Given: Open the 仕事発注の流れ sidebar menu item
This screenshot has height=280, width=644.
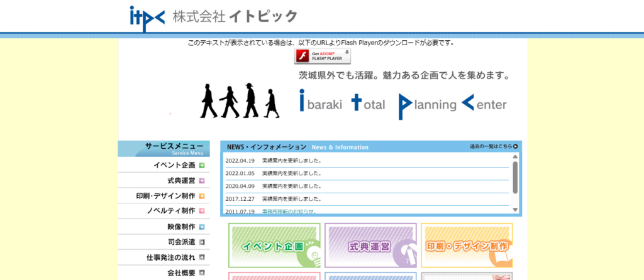Looking at the screenshot, I should tap(164, 257).
